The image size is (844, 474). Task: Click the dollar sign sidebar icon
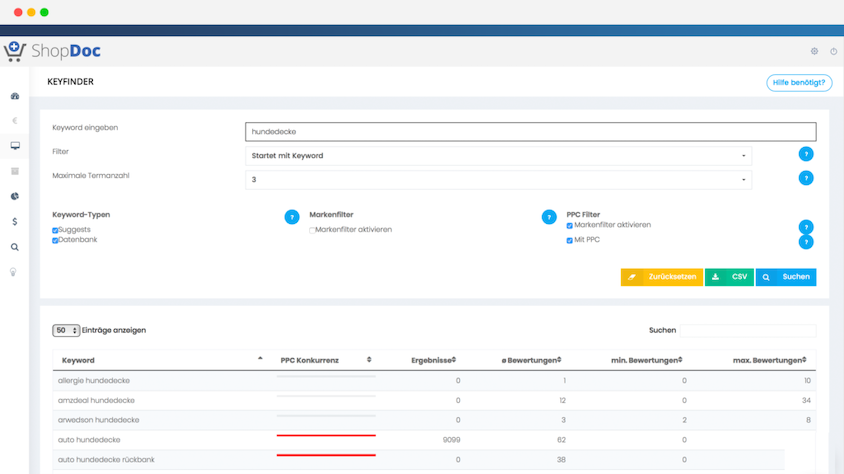point(15,222)
